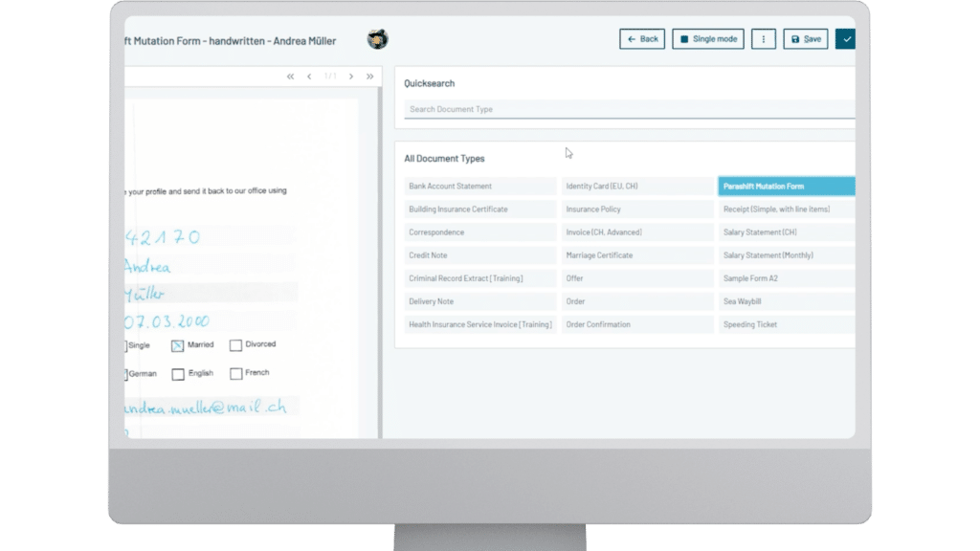The height and width of the screenshot is (551, 980).
Task: Click the checkmark confirm button
Action: pyautogui.click(x=845, y=39)
